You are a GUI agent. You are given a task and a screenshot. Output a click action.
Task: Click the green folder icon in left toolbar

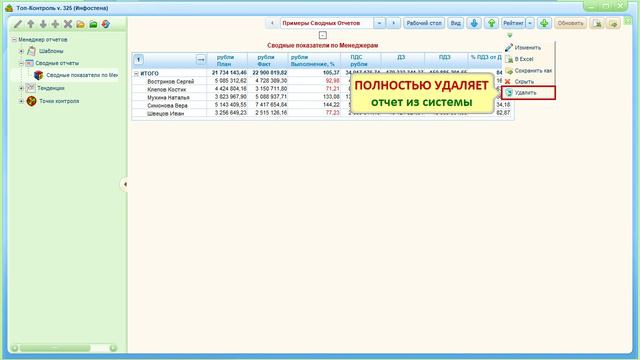93,24
